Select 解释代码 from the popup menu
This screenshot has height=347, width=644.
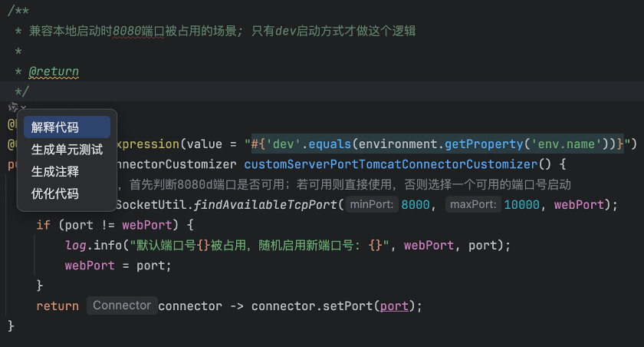pos(55,127)
